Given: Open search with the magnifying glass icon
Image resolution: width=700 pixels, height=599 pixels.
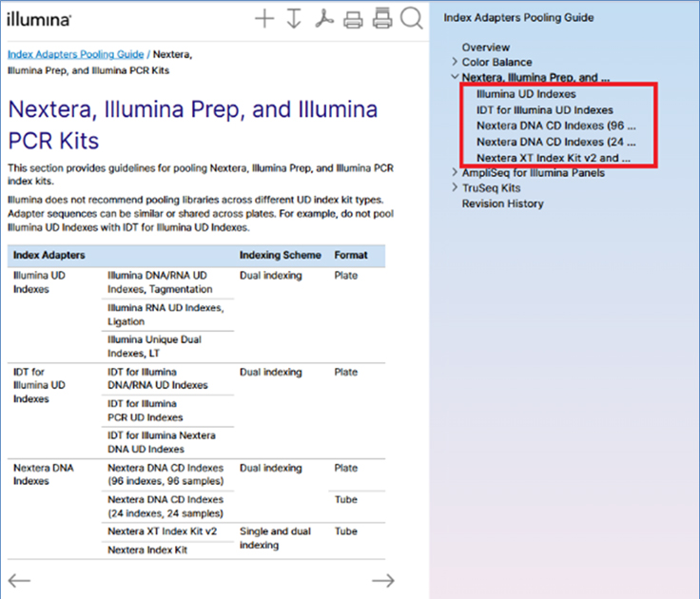Looking at the screenshot, I should (412, 19).
